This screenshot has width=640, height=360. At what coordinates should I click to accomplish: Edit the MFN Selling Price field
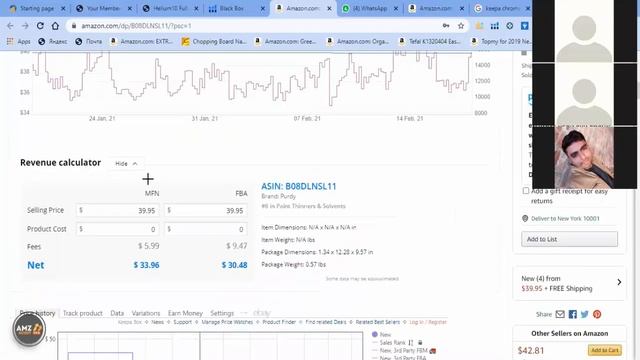pyautogui.click(x=118, y=210)
